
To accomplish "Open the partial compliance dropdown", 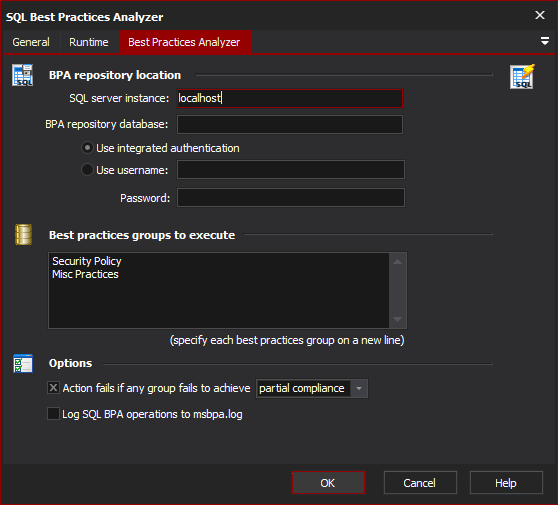I will coord(359,388).
